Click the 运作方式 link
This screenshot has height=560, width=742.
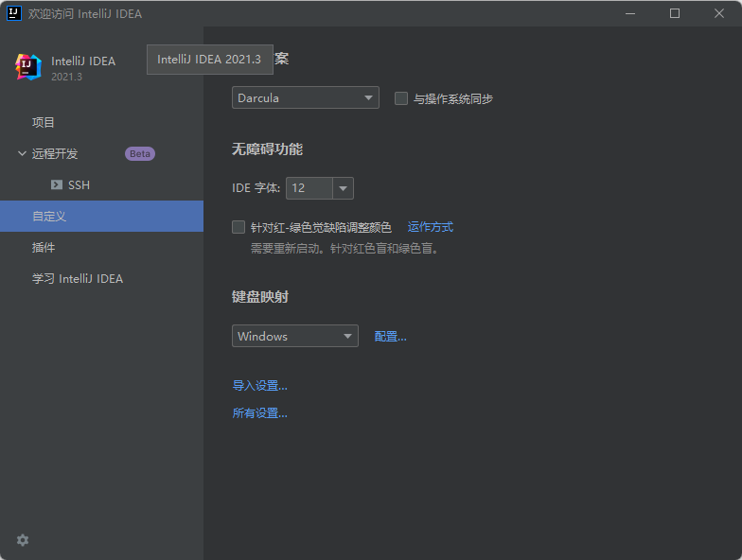430,227
